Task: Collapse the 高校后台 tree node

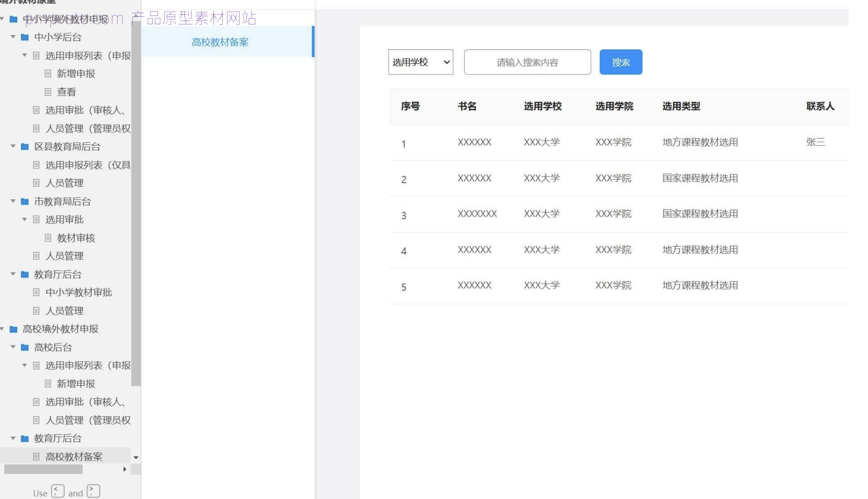Action: point(13,347)
